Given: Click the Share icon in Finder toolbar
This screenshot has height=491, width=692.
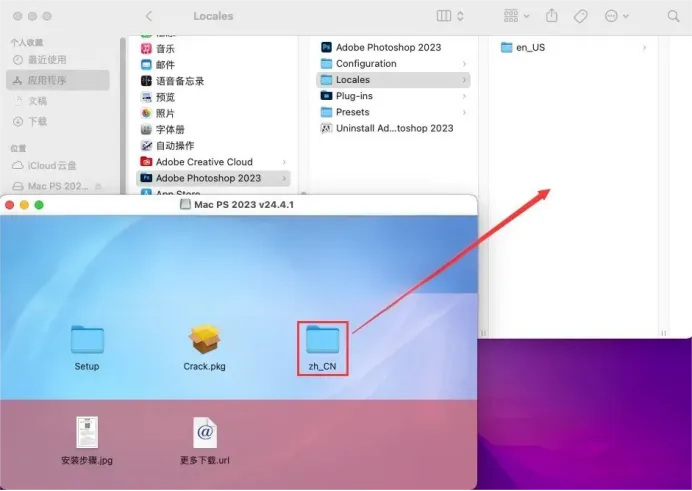Looking at the screenshot, I should click(x=552, y=16).
